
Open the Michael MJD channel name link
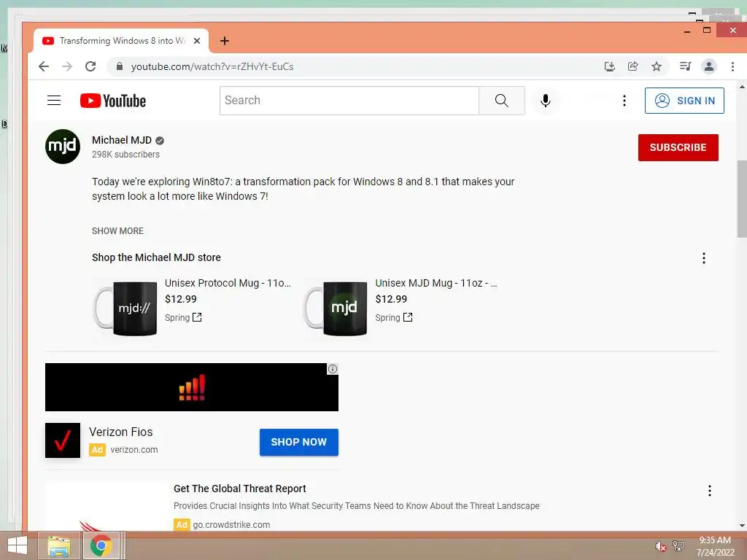pyautogui.click(x=122, y=140)
